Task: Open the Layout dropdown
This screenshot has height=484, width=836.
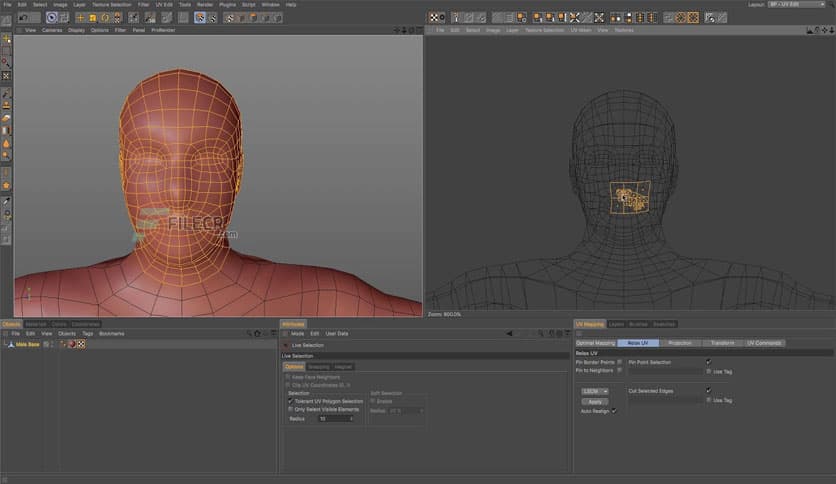Action: [795, 4]
